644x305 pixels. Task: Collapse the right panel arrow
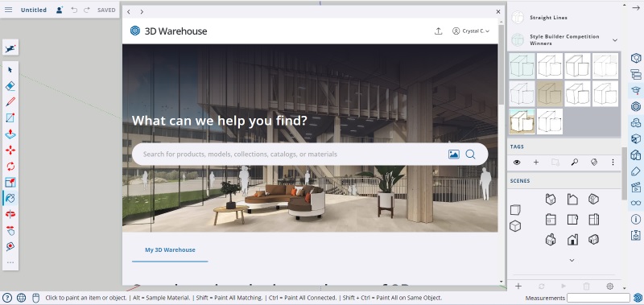tap(636, 8)
